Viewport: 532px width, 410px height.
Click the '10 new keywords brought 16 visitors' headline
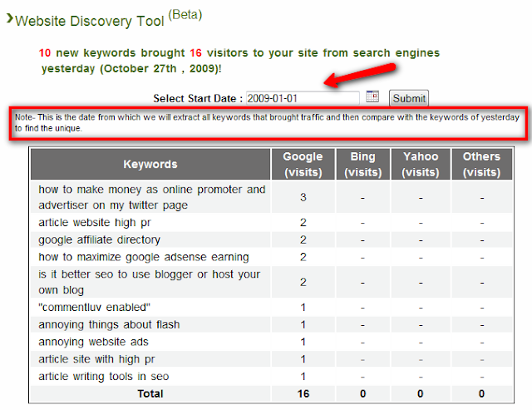[239, 61]
